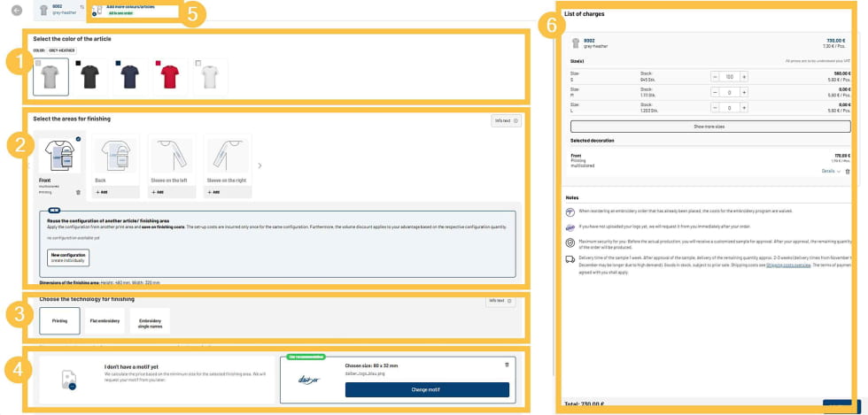Click the security shield note icon

(570, 243)
